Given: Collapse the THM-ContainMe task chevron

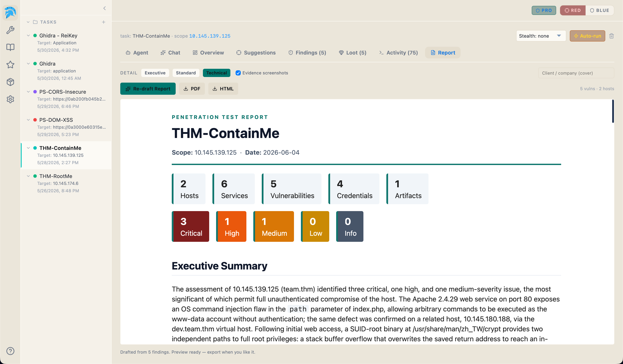Looking at the screenshot, I should pyautogui.click(x=28, y=148).
